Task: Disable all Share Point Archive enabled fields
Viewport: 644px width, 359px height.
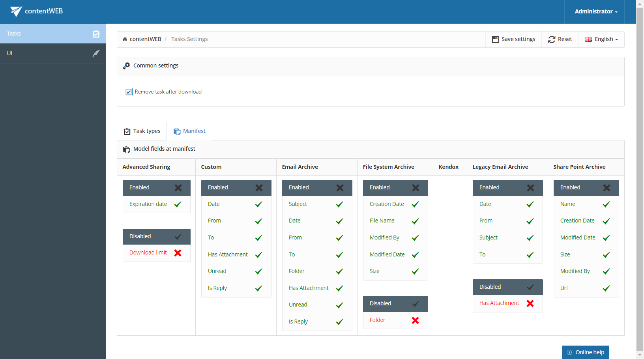Action: tap(607, 188)
